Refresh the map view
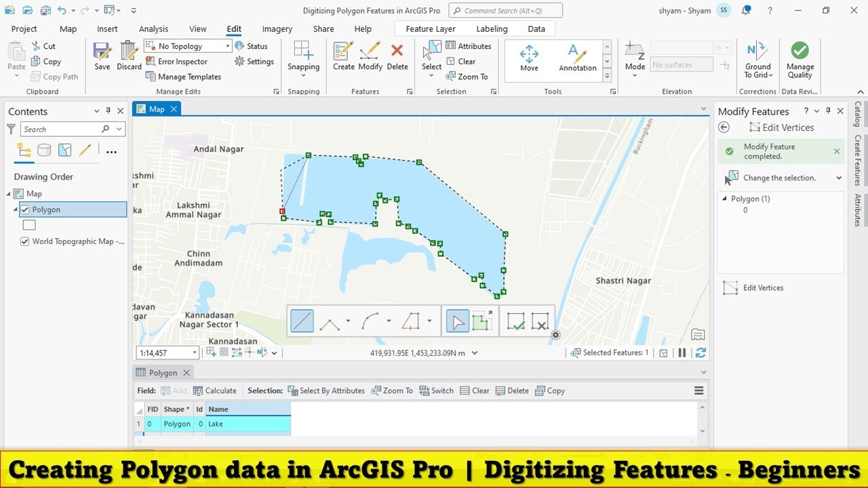This screenshot has height=488, width=868. 701,352
